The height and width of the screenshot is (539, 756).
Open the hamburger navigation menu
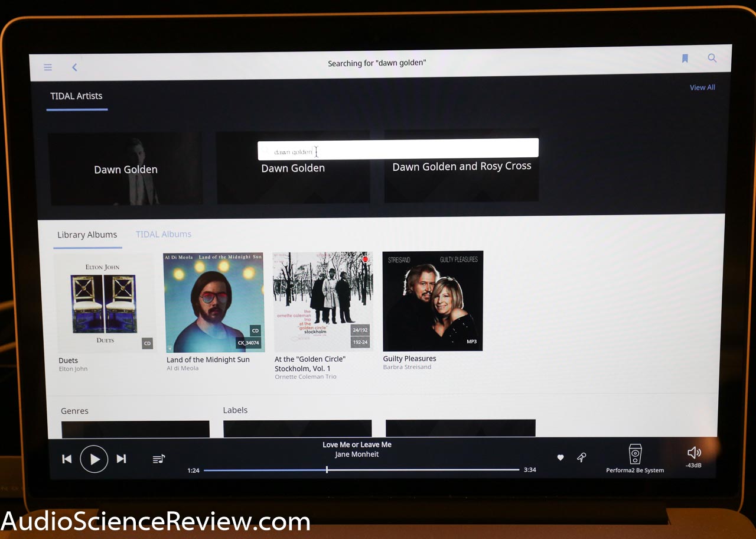48,67
